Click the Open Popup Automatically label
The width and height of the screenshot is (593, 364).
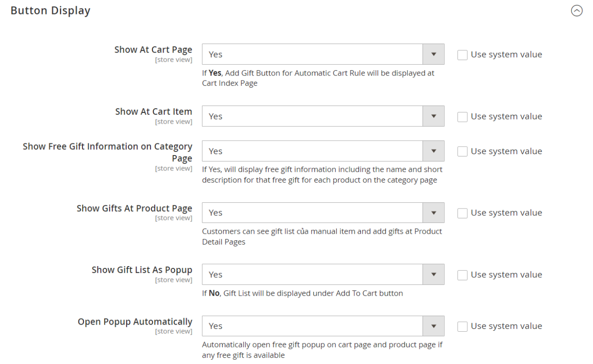click(x=135, y=322)
